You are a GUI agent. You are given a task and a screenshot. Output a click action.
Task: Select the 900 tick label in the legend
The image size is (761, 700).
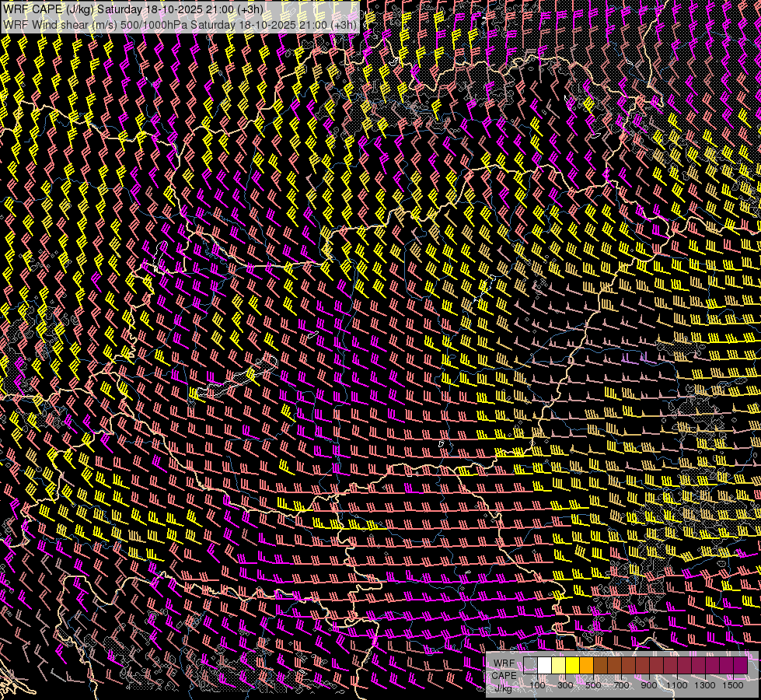(x=649, y=685)
